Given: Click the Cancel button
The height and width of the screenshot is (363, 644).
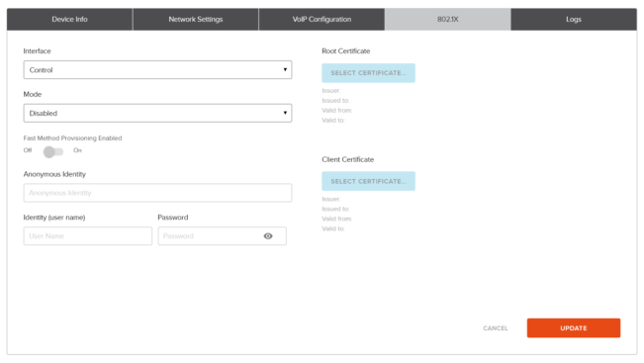Looking at the screenshot, I should pos(496,328).
